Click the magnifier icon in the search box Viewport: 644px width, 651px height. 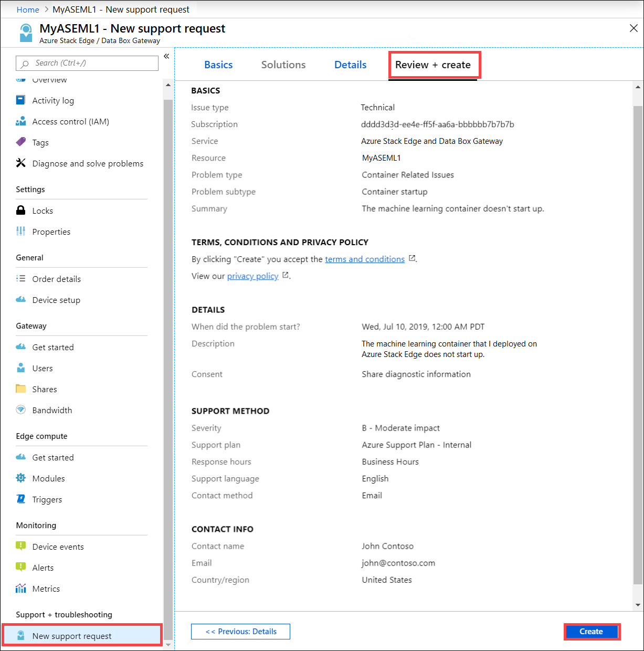(25, 64)
